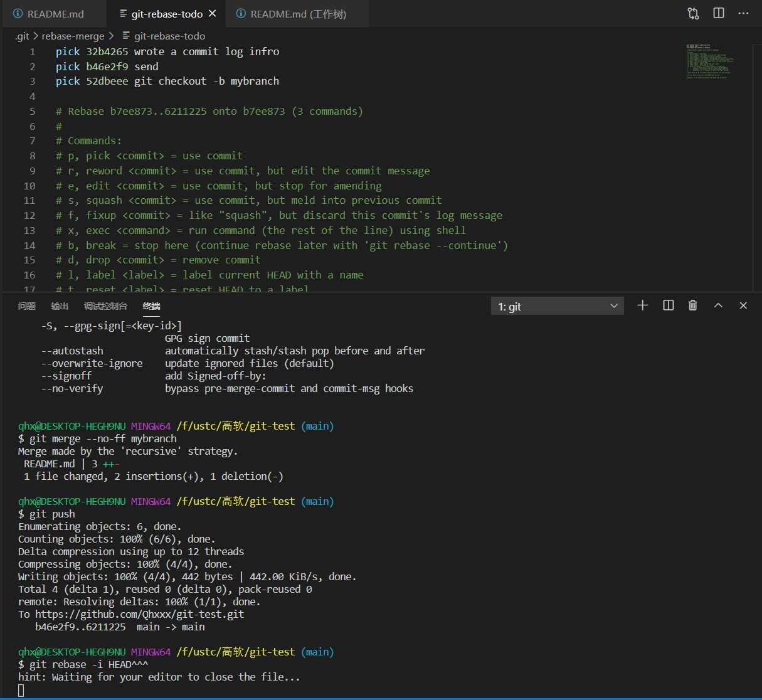This screenshot has height=700, width=762.
Task: Click the file icon on git-rebase-todo tab
Action: tap(123, 14)
